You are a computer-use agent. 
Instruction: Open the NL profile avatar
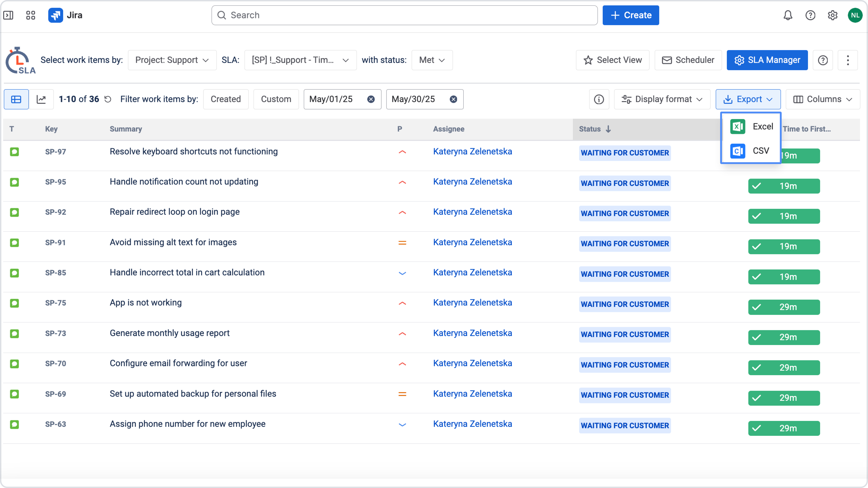point(855,15)
